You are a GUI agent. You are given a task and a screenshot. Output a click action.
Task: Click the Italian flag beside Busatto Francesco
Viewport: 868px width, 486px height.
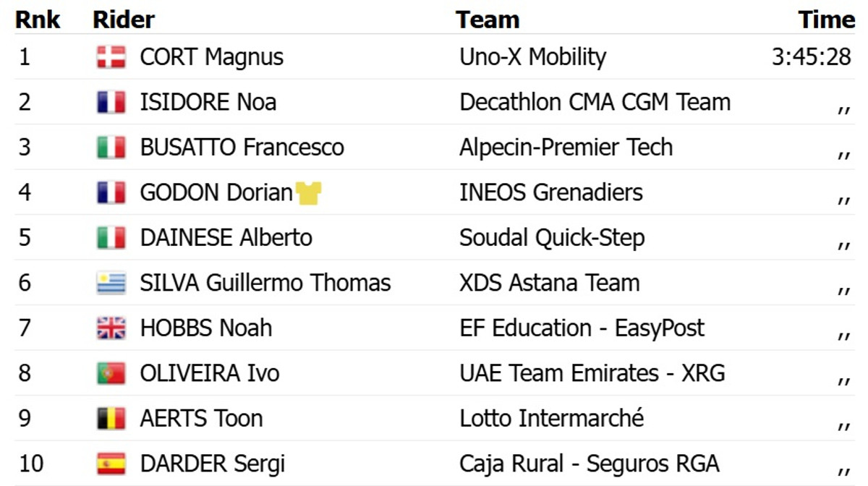click(111, 148)
